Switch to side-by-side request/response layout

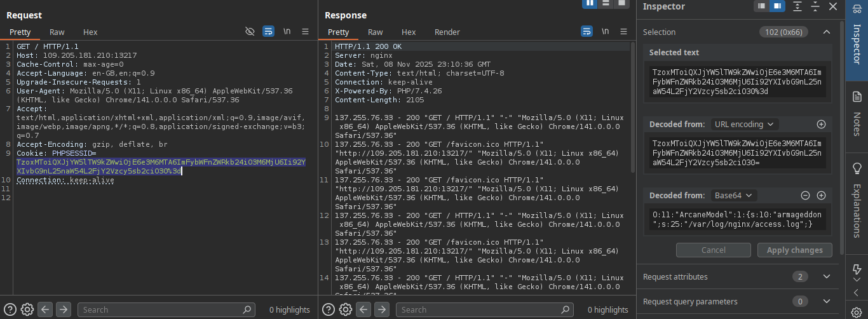point(590,3)
